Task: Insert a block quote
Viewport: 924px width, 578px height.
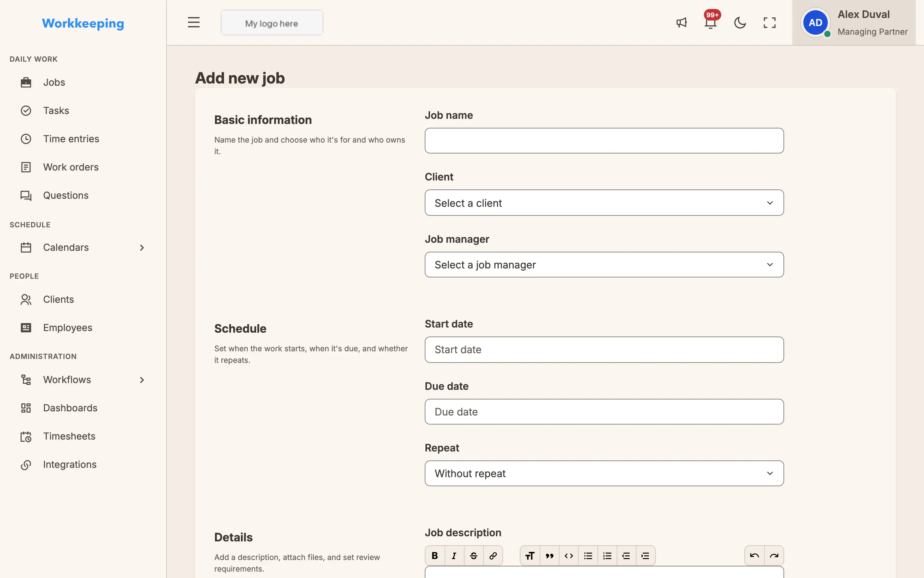Action: 550,556
